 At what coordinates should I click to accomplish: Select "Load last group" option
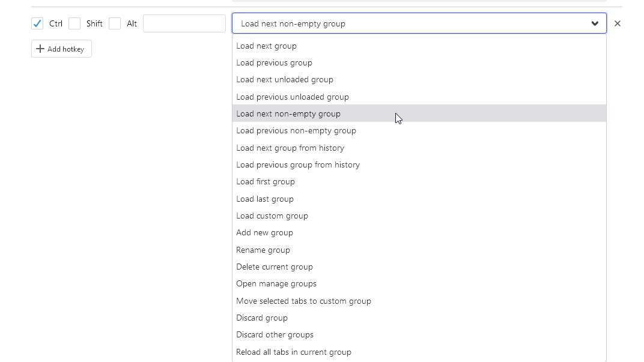pyautogui.click(x=265, y=199)
